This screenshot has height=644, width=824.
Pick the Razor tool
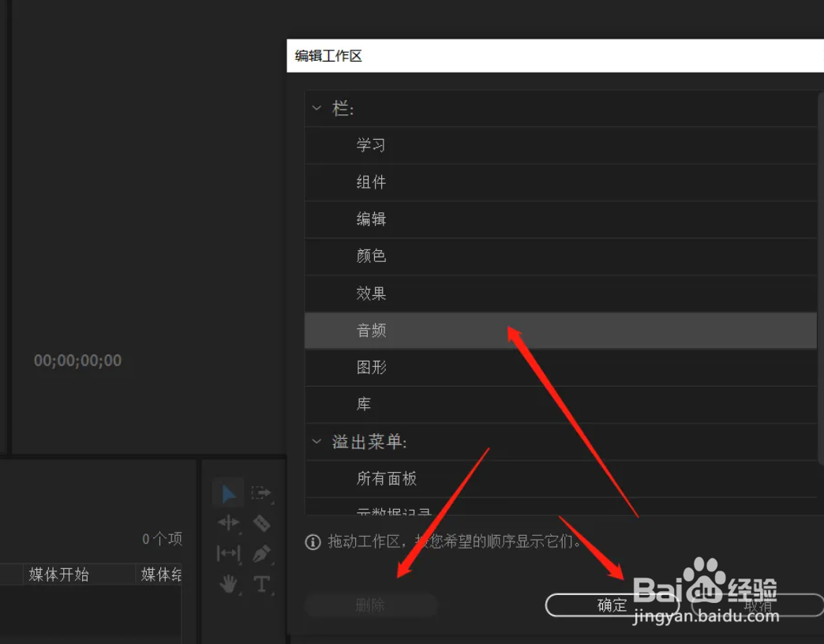pyautogui.click(x=261, y=523)
